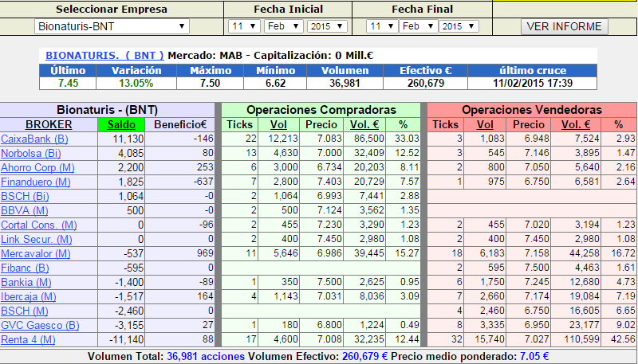Click GVC Gaesco sell Vol. € value 23,177
This screenshot has height=364, width=638.
(585, 326)
